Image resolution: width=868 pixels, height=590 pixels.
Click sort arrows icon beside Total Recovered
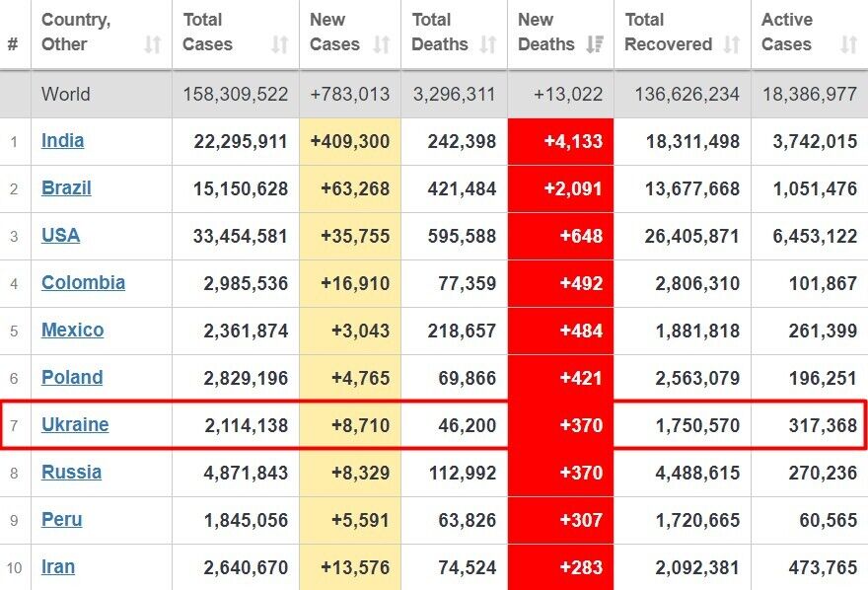tap(731, 44)
